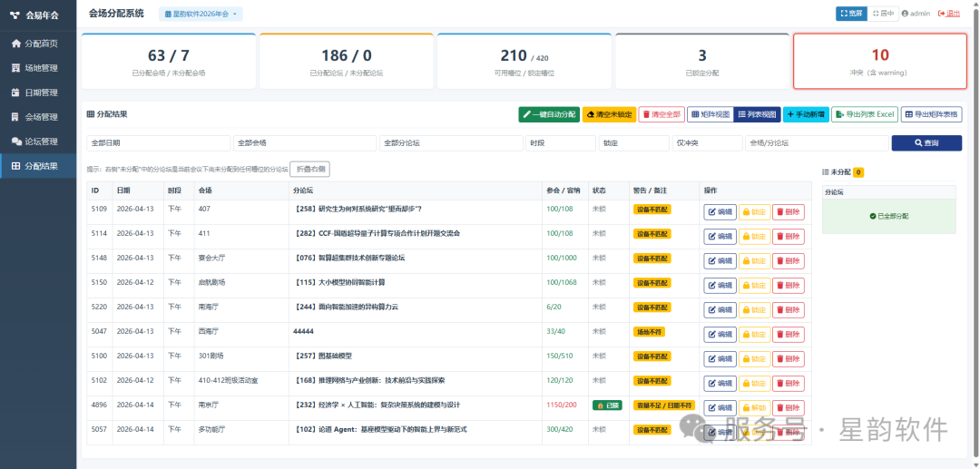Click the 一键自动分配 button
The width and height of the screenshot is (980, 469).
coord(549,114)
